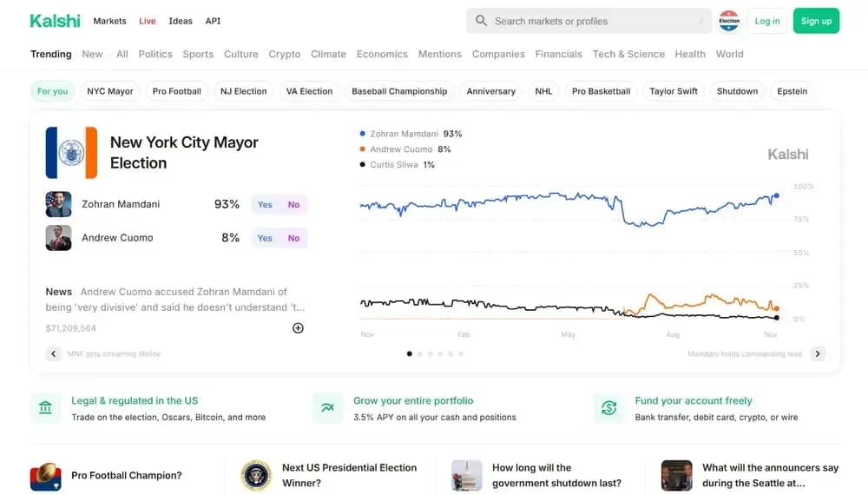Select the second carousel page dot
The image size is (868, 495).
tap(419, 353)
